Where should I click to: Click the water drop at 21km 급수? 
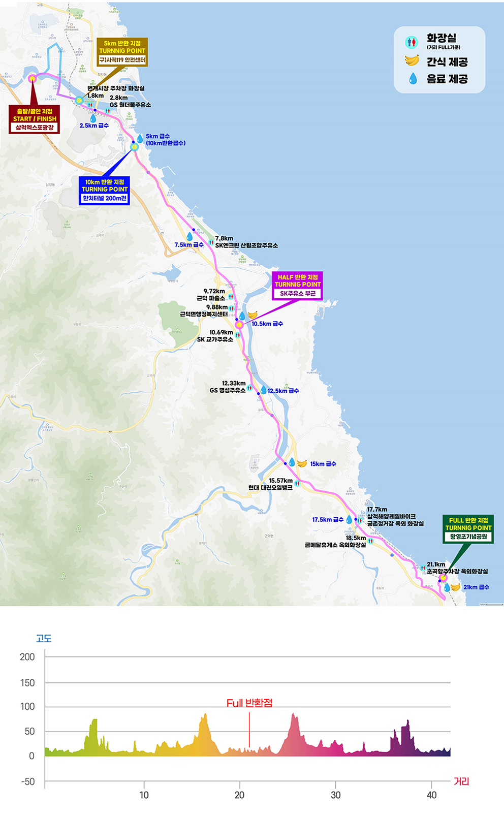[x=447, y=587]
